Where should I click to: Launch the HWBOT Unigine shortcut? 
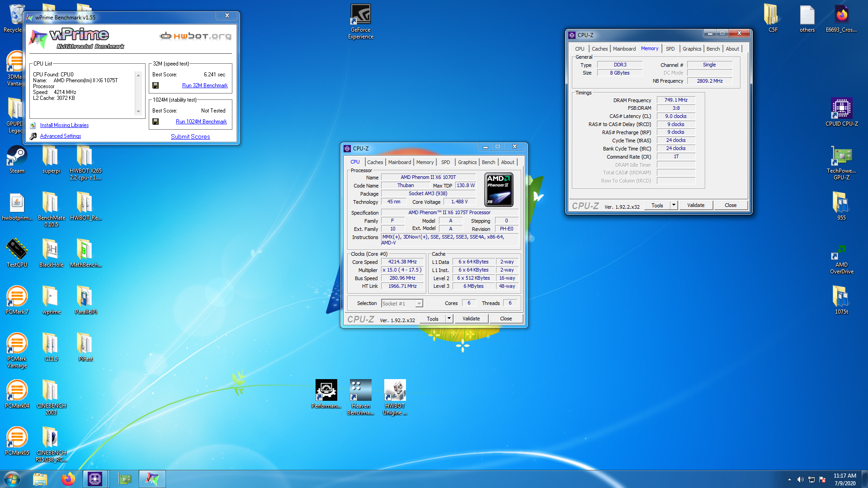[395, 397]
